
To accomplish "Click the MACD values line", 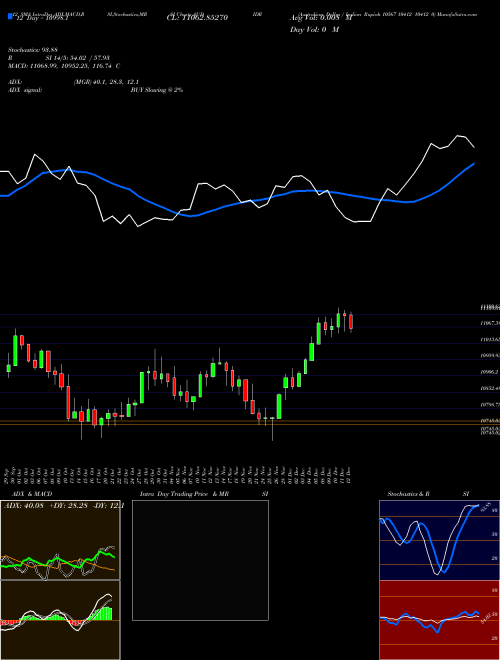I will tap(64, 66).
